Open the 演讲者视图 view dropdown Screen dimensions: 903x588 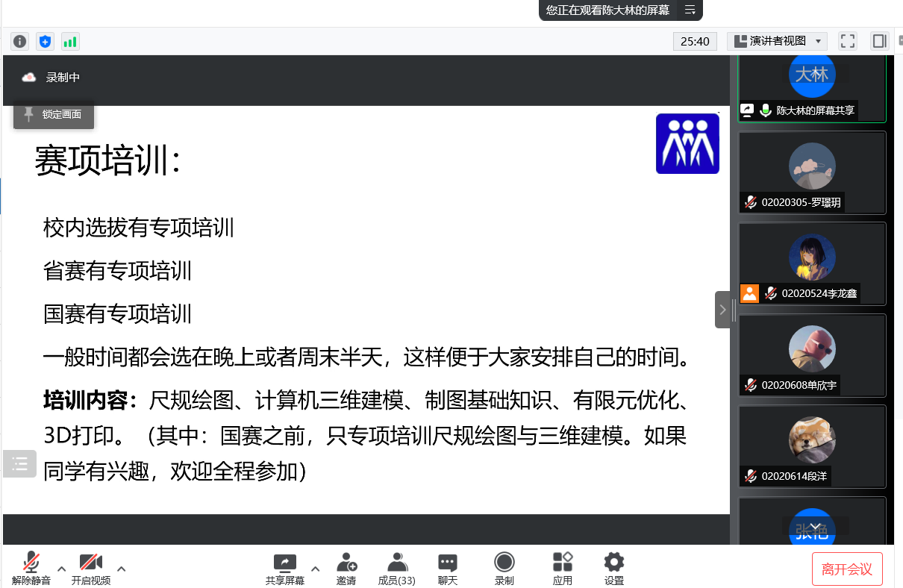(x=777, y=41)
